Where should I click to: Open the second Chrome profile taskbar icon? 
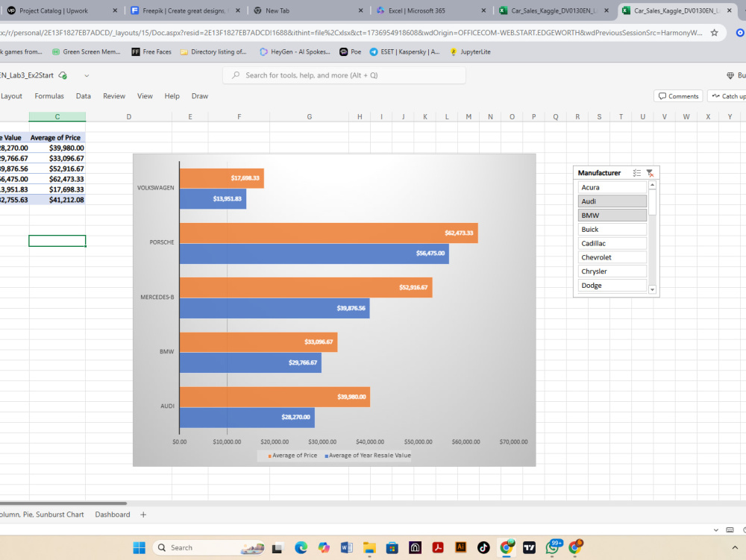pos(575,547)
